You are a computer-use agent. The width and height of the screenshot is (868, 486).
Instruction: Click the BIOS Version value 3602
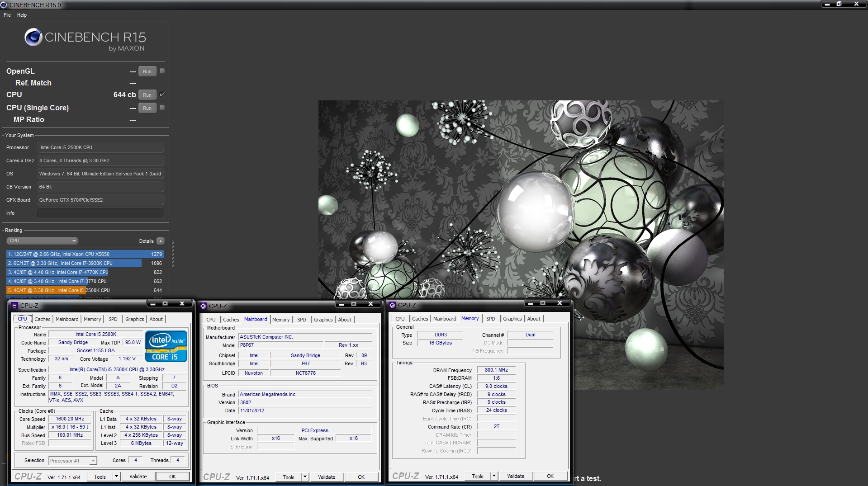pos(305,402)
